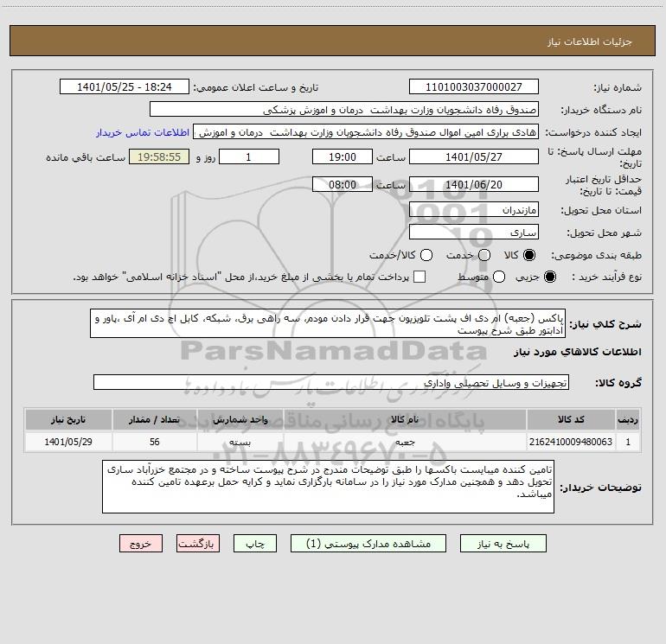This screenshot has width=666, height=644.
Task: Click the تاریخ نیاز column header
Action: pyautogui.click(x=68, y=419)
